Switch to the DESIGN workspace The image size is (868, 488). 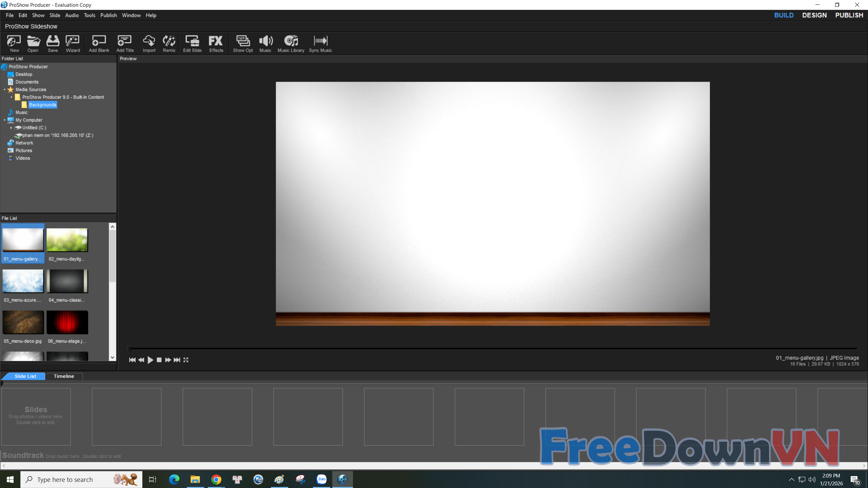tap(814, 15)
